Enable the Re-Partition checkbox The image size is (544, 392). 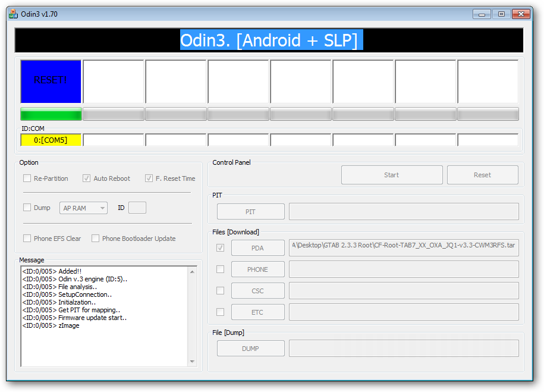[x=27, y=178]
